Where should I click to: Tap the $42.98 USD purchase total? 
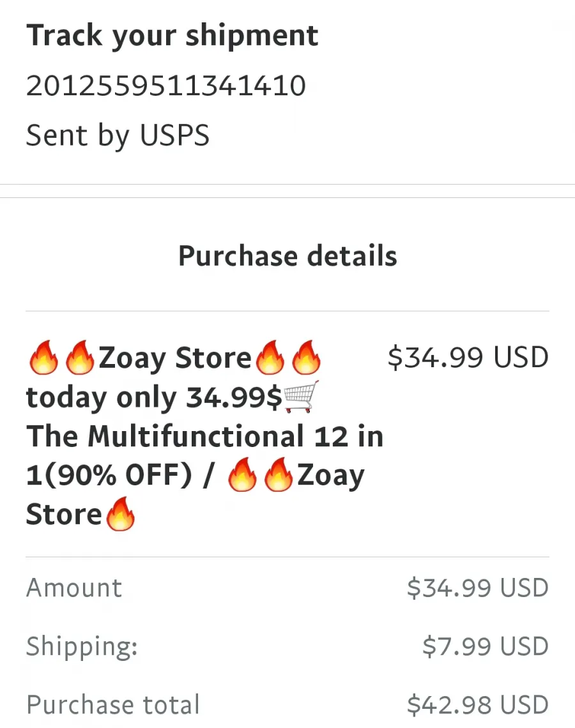tap(478, 705)
